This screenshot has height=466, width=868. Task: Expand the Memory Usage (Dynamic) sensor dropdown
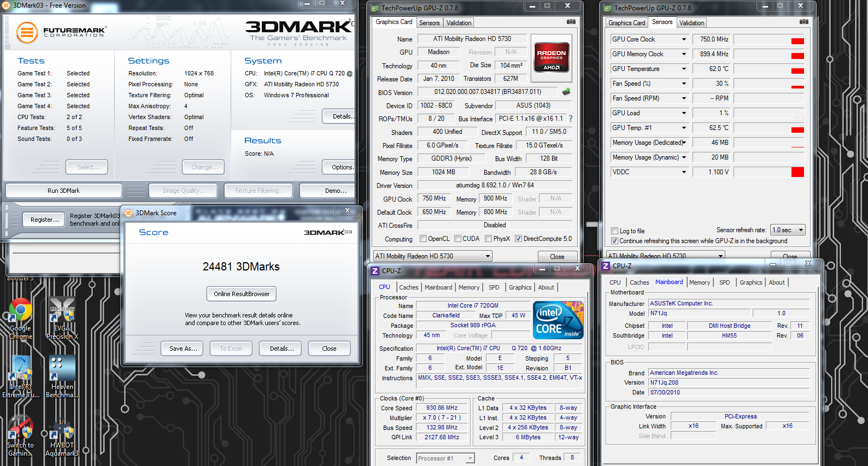click(x=684, y=157)
